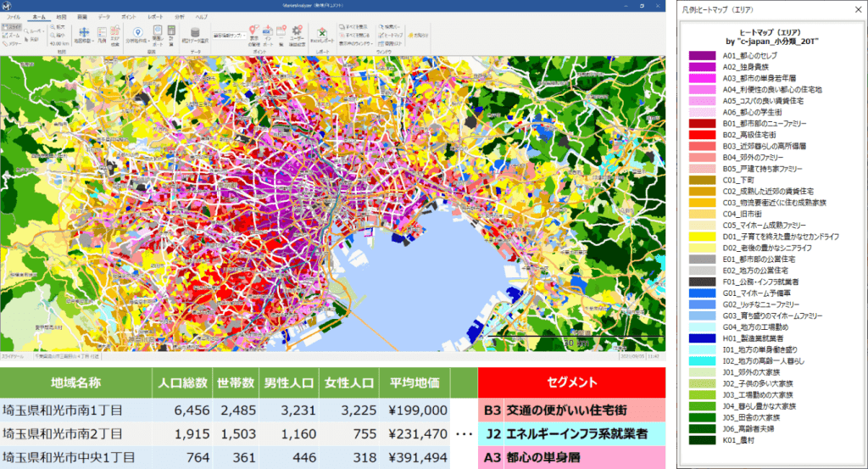Viewport: 868px width, 469px height.
Task: Click the セグメント header cell
Action: (572, 382)
